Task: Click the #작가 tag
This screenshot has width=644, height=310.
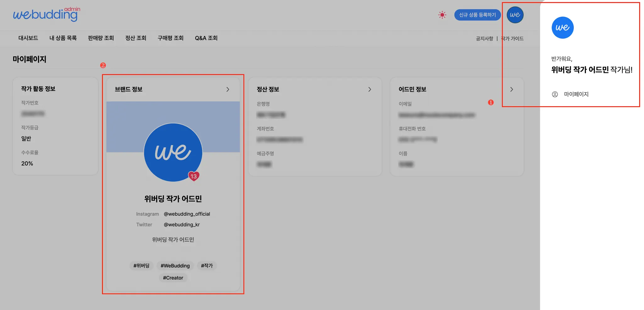Action: pos(207,266)
